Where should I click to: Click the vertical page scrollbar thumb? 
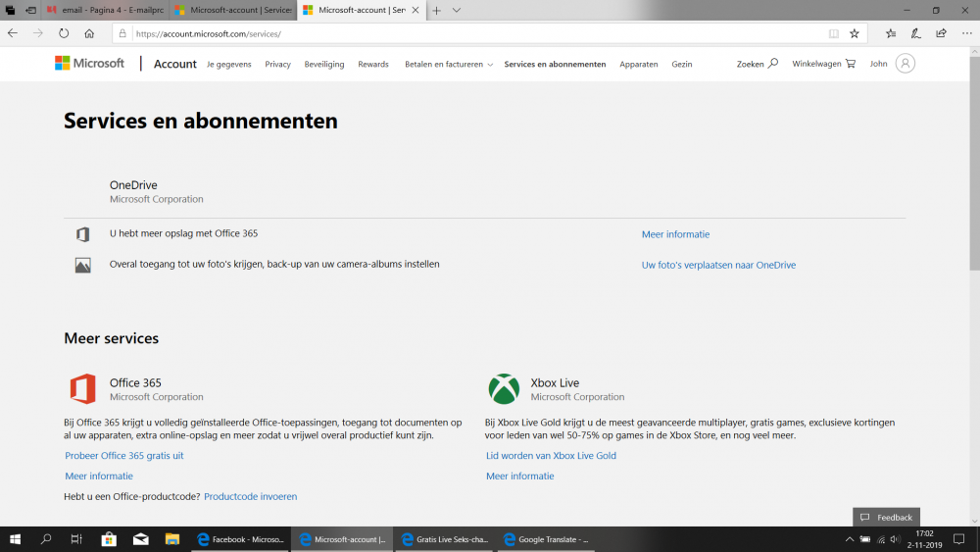pos(974,164)
